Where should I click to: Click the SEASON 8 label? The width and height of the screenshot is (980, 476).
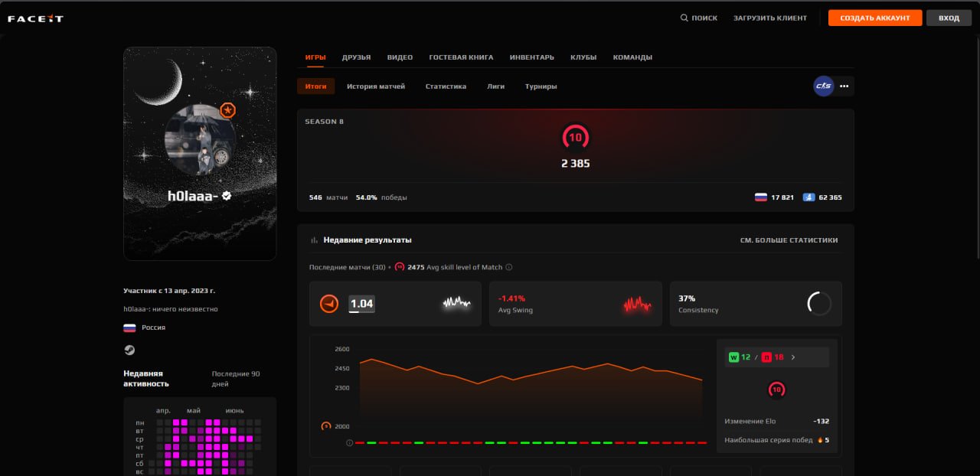(324, 122)
